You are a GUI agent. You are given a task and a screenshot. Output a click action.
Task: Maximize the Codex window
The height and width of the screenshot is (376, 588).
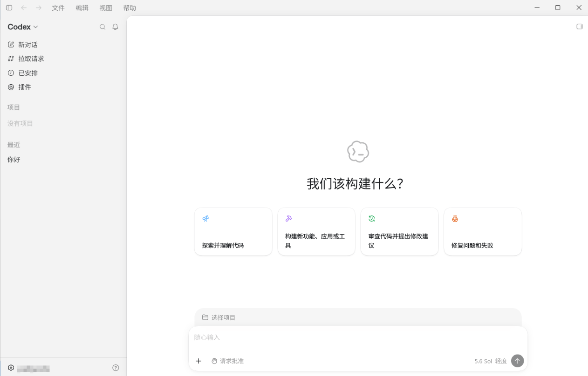[x=558, y=8]
